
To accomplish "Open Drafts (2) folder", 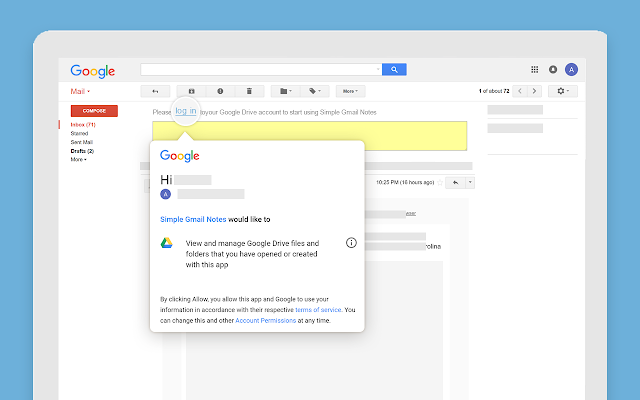I will click(x=82, y=151).
